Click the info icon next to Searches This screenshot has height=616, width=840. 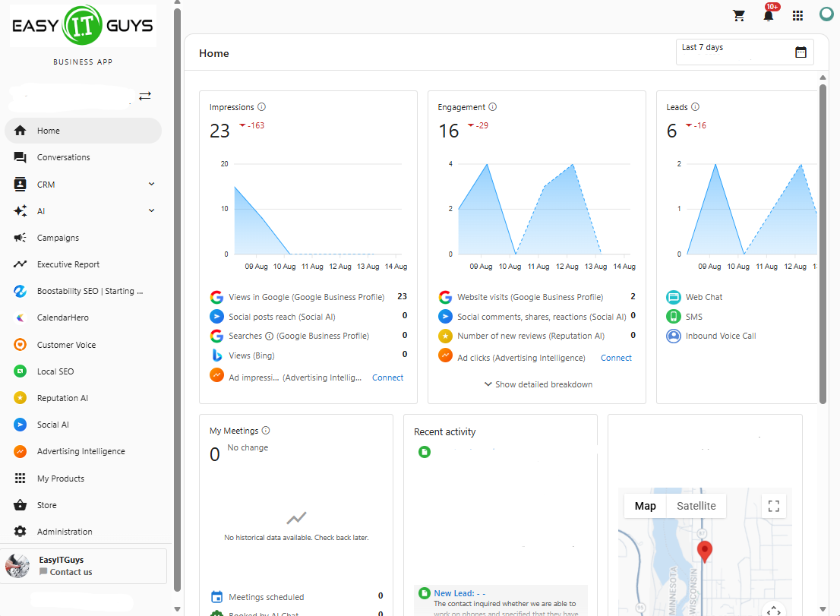(269, 336)
